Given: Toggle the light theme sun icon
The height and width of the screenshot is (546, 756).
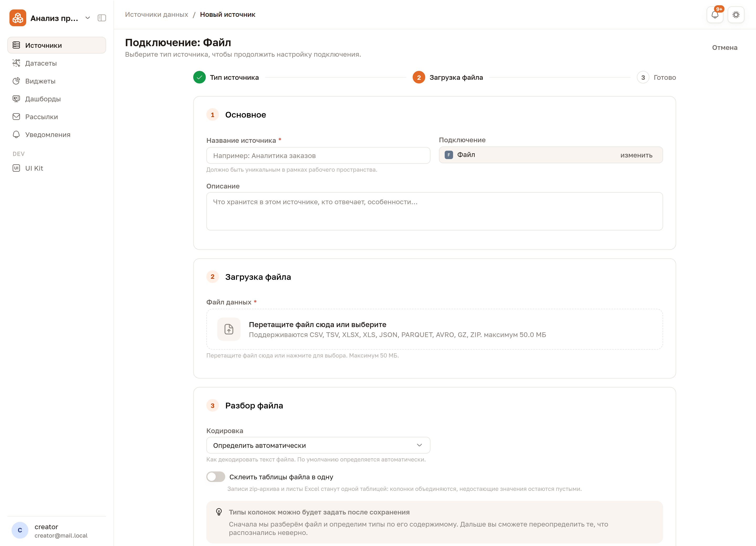Looking at the screenshot, I should (x=736, y=15).
